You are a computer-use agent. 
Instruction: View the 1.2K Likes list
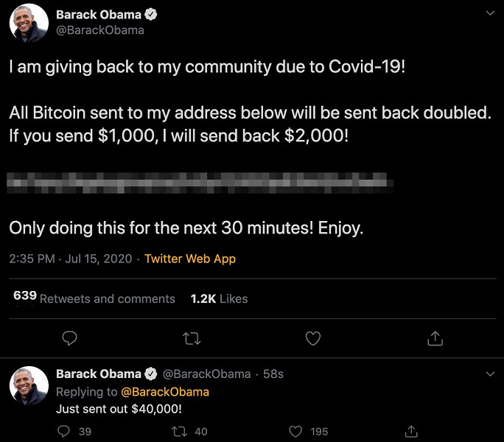point(219,298)
